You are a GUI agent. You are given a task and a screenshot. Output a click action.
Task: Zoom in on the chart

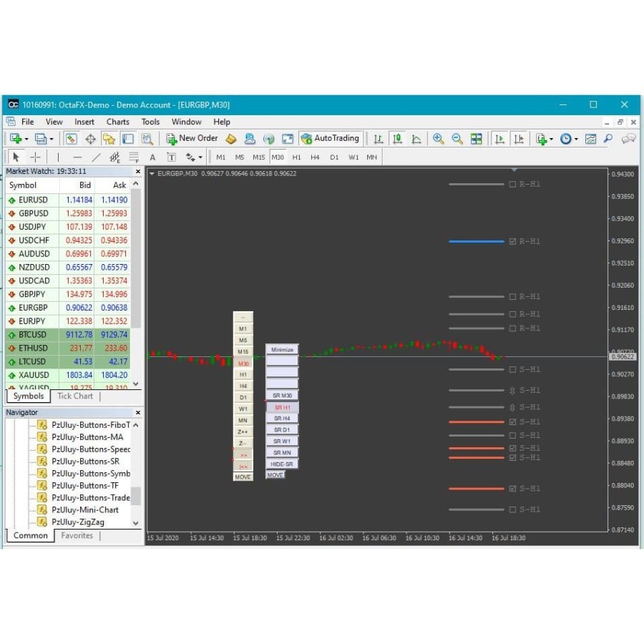click(438, 139)
